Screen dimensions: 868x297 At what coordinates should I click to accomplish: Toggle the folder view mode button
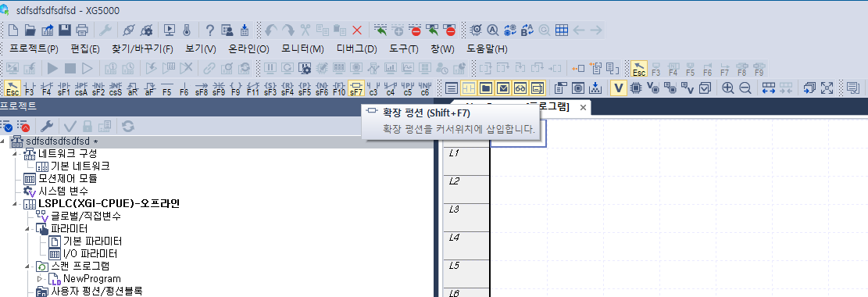click(486, 88)
